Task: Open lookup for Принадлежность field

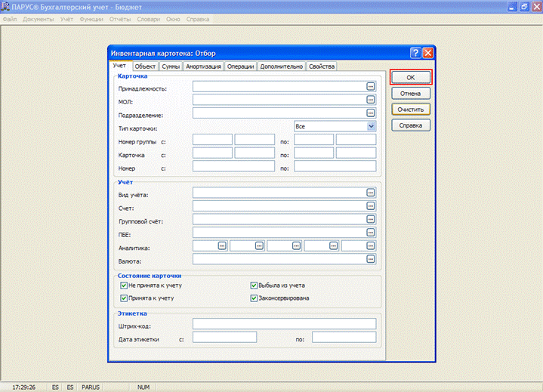Action: pyautogui.click(x=371, y=87)
